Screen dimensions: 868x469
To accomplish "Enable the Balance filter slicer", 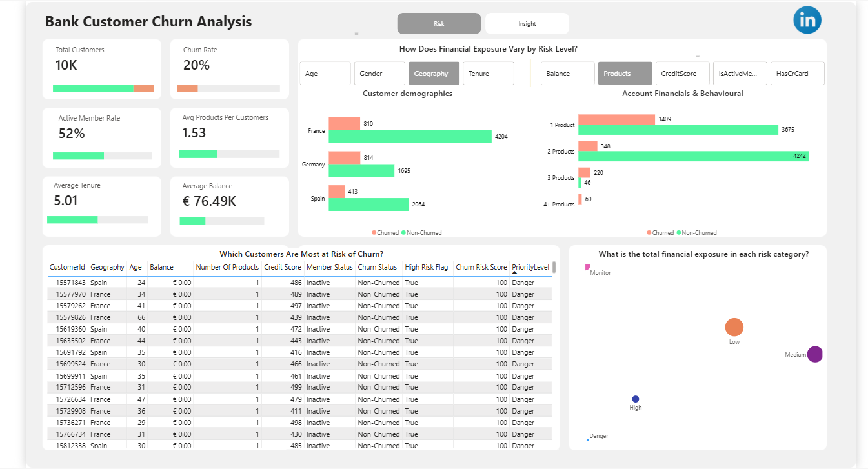I will pos(567,73).
